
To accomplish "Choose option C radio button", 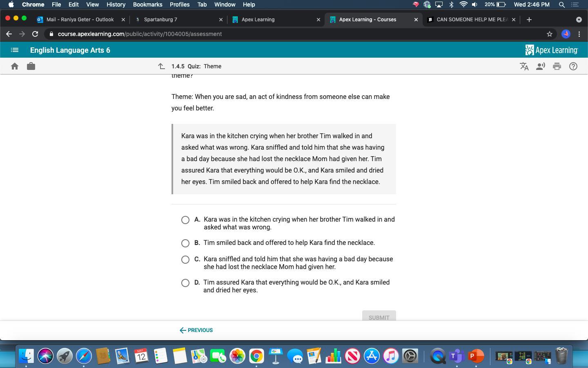I will tap(185, 260).
